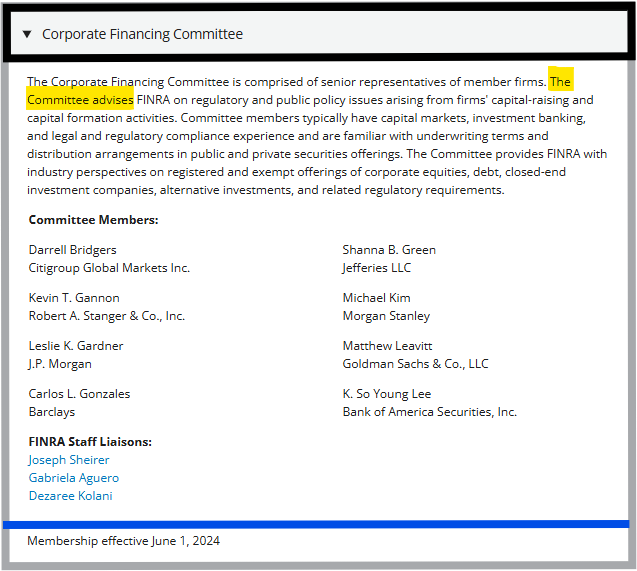Image resolution: width=637 pixels, height=571 pixels.
Task: Click member name Michael Kim
Action: (x=377, y=298)
